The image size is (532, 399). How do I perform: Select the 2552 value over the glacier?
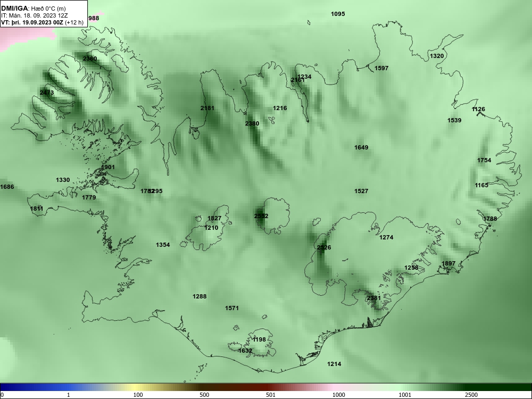pyautogui.click(x=261, y=216)
